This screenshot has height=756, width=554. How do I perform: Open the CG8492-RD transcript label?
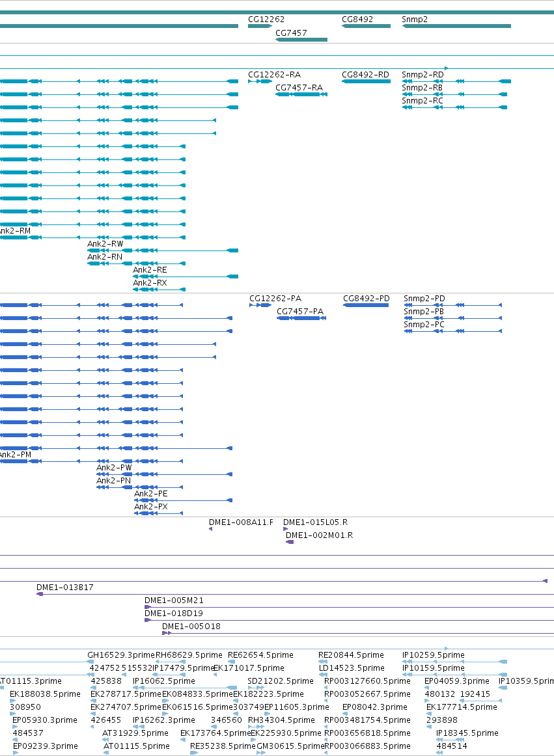[x=365, y=75]
